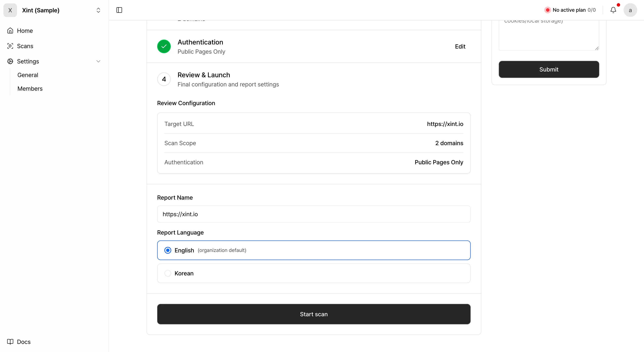This screenshot has height=352, width=644.
Task: Open the account avatar menu
Action: [630, 10]
